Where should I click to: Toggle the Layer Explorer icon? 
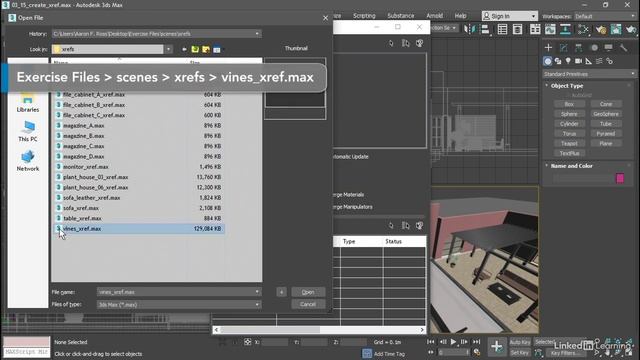[518, 29]
